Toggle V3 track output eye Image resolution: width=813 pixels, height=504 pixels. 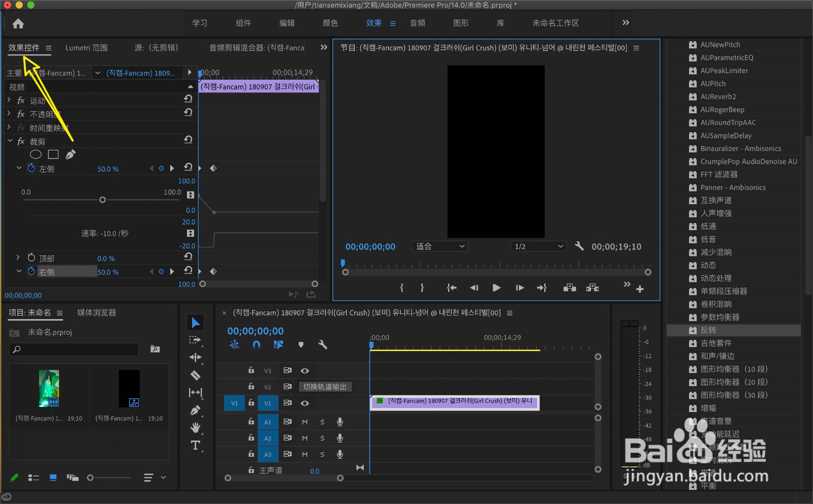pos(305,371)
